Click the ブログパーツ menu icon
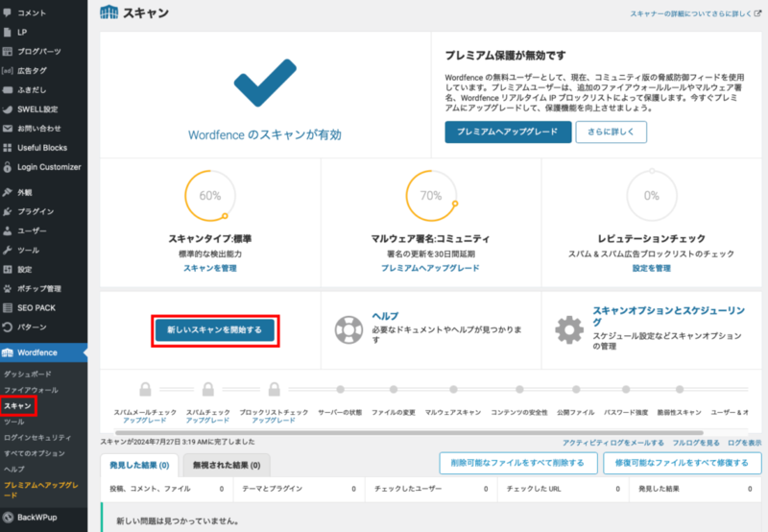 (x=8, y=52)
